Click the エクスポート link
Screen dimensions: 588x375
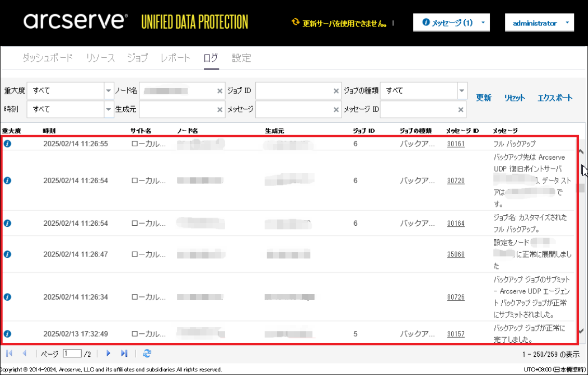pyautogui.click(x=555, y=98)
